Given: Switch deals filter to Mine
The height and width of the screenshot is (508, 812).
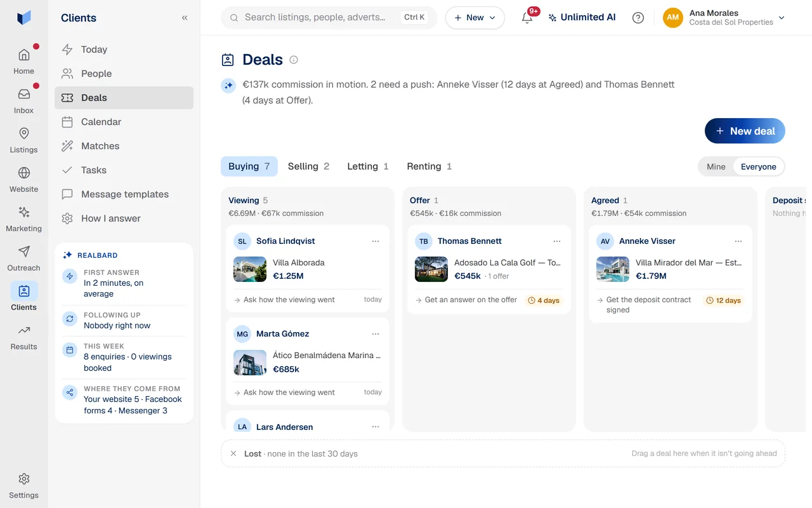Looking at the screenshot, I should (716, 166).
